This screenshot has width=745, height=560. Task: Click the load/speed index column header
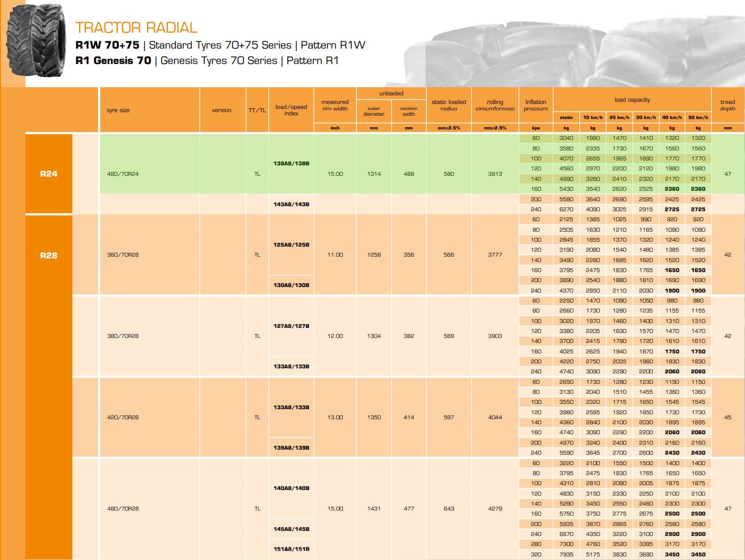(291, 110)
